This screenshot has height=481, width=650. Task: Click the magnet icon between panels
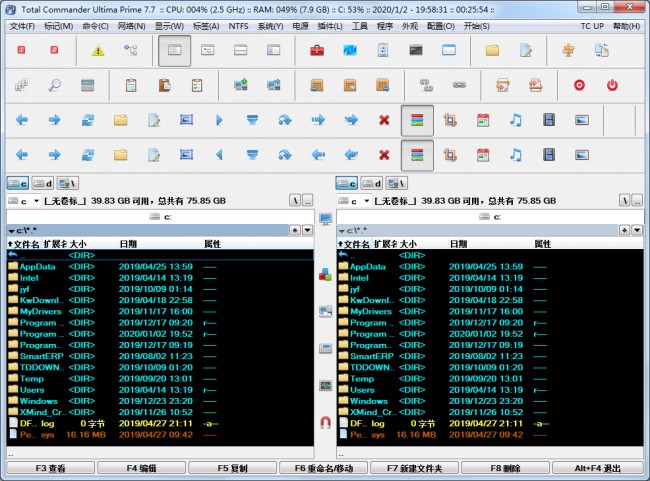tap(325, 423)
